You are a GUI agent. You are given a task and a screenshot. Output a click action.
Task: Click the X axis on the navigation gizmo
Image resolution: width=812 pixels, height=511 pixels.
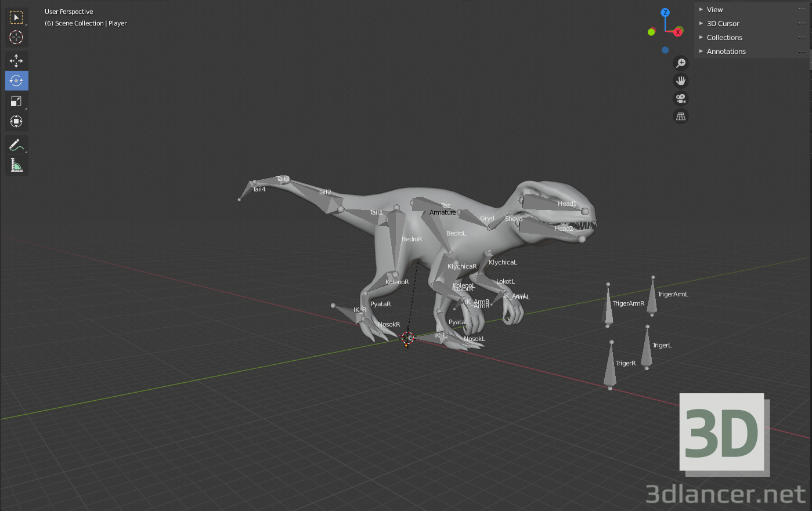(x=678, y=32)
